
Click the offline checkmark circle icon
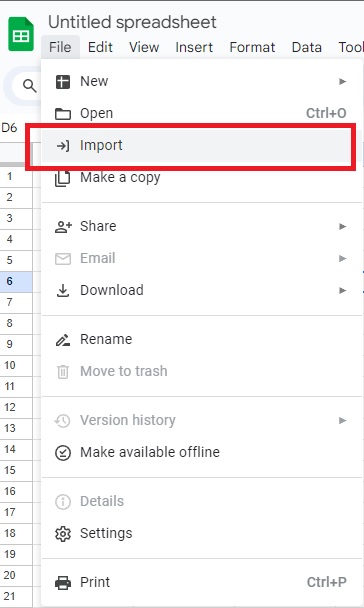coord(63,453)
